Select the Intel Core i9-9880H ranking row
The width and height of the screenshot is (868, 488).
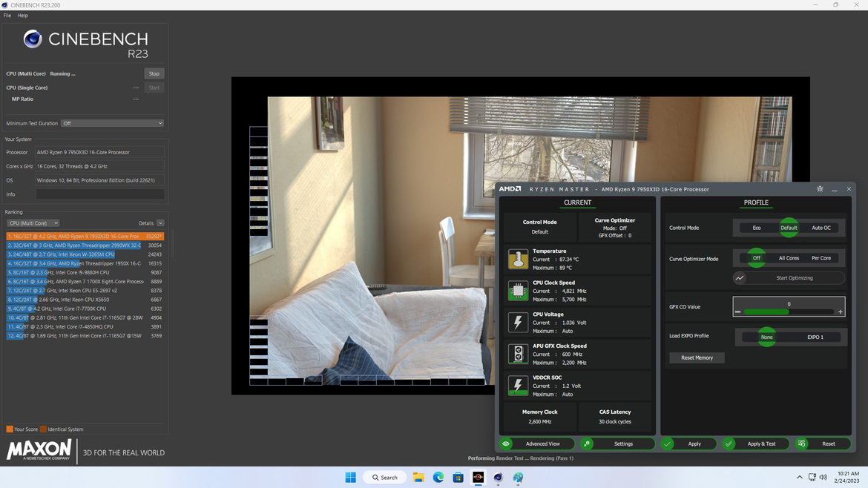pos(85,272)
